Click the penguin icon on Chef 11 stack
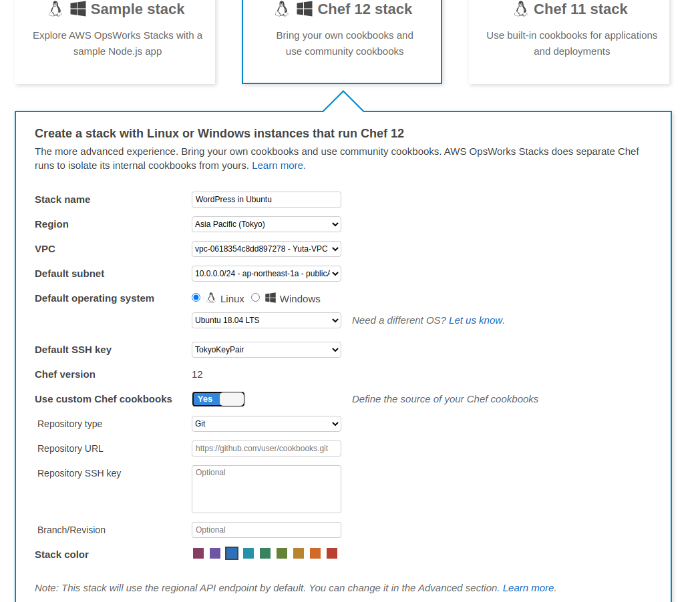700x602 pixels. 520,9
